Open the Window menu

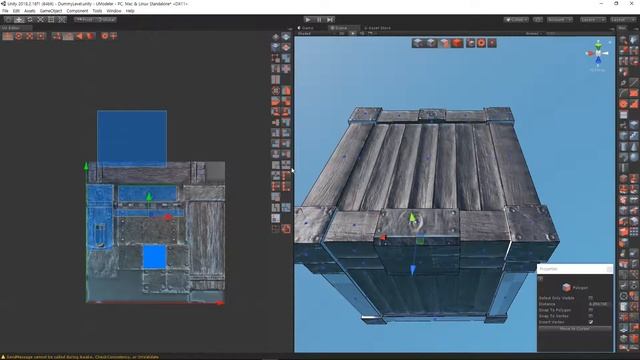pyautogui.click(x=113, y=11)
